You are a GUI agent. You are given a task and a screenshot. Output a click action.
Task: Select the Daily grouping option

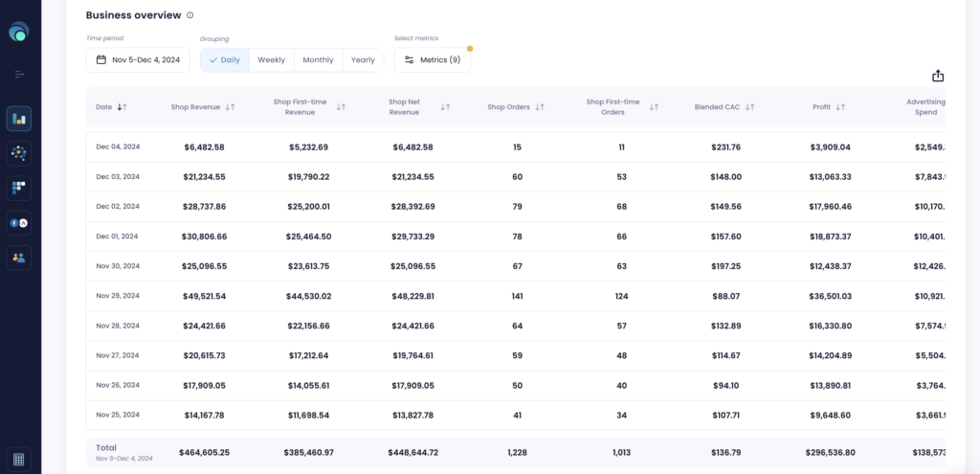pos(225,60)
